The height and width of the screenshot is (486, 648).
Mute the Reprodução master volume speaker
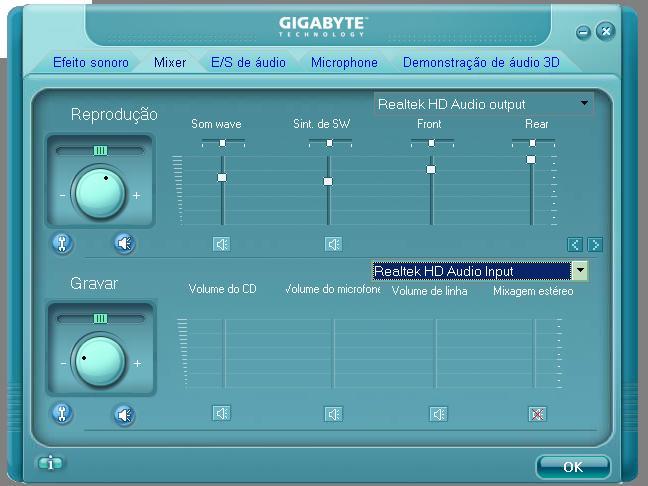[x=124, y=243]
